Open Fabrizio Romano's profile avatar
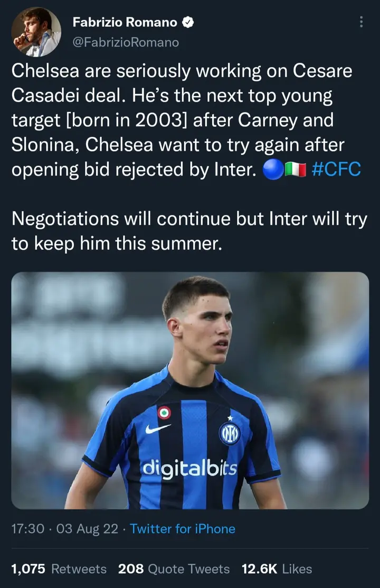 click(36, 32)
